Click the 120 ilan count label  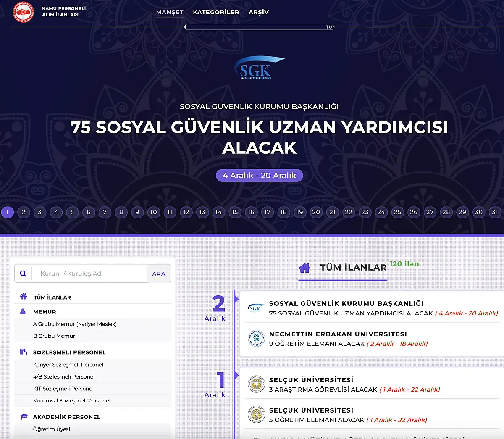pos(404,264)
